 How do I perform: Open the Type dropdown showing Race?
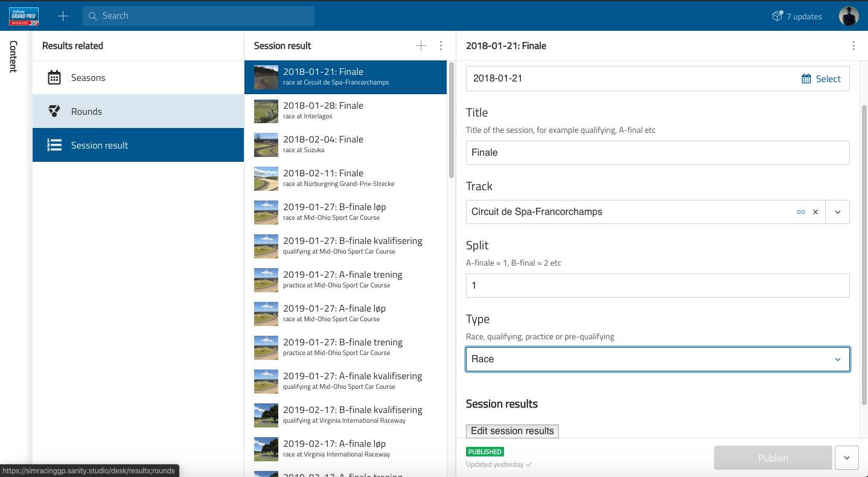(x=658, y=359)
